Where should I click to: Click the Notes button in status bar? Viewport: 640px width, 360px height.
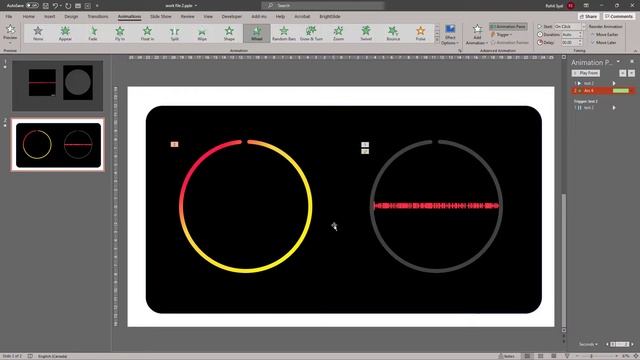point(507,356)
